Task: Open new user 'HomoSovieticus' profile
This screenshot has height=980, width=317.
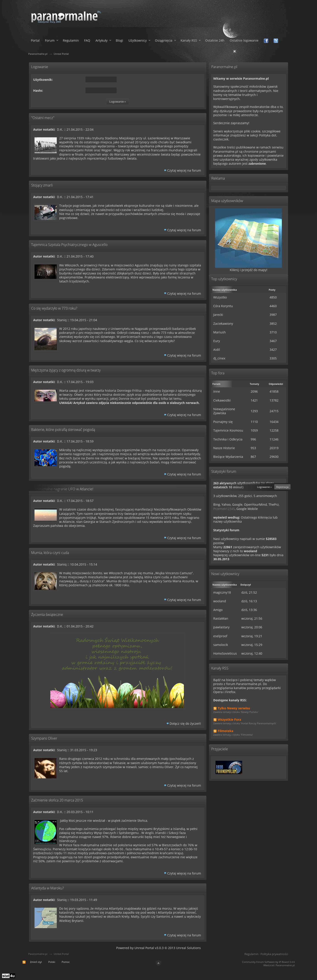Action: [x=225, y=653]
